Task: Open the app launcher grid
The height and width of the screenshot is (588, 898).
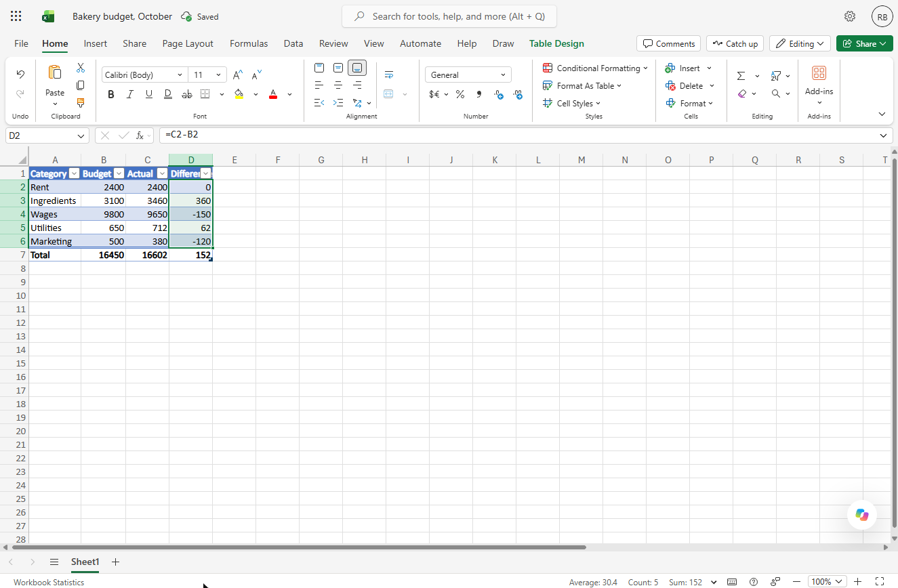Action: pos(16,16)
